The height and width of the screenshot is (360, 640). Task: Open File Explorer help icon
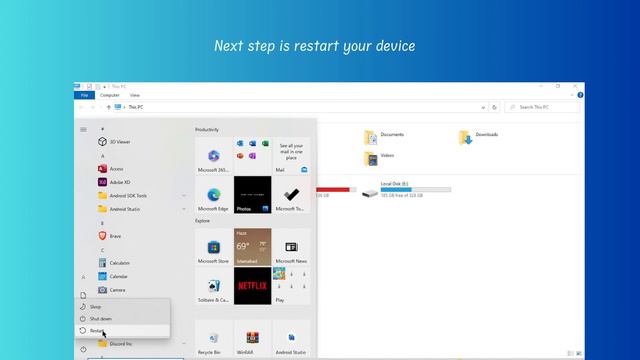click(580, 95)
